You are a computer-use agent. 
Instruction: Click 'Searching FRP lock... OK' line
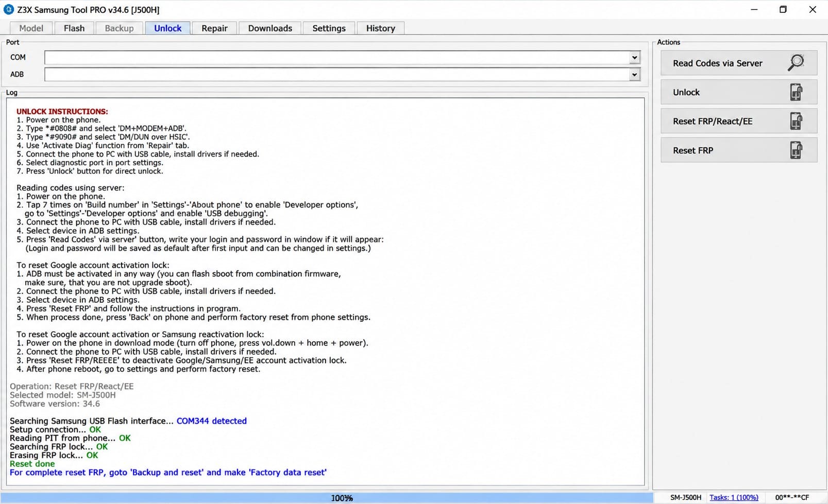pyautogui.click(x=59, y=447)
